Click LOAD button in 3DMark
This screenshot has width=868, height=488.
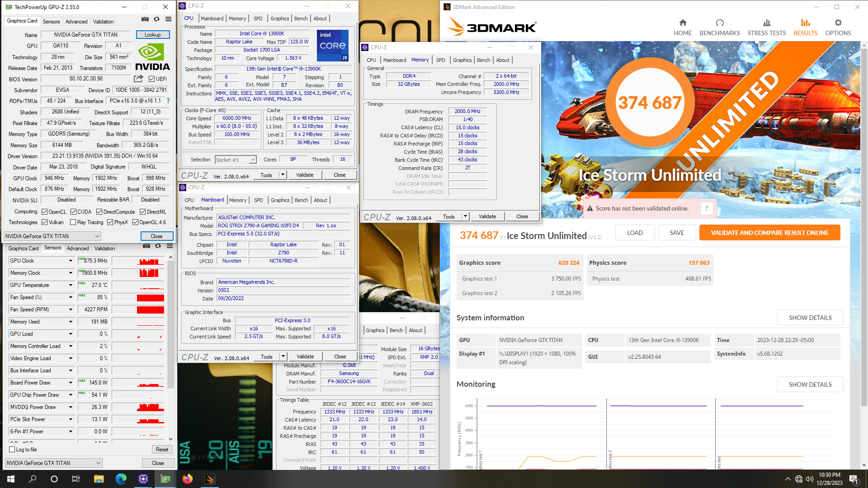635,233
